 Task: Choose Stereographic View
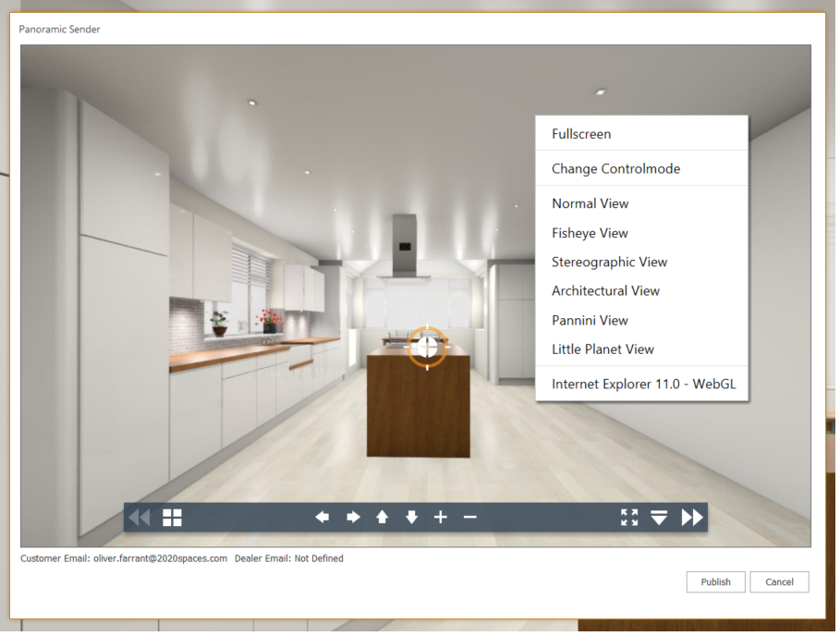click(x=609, y=262)
